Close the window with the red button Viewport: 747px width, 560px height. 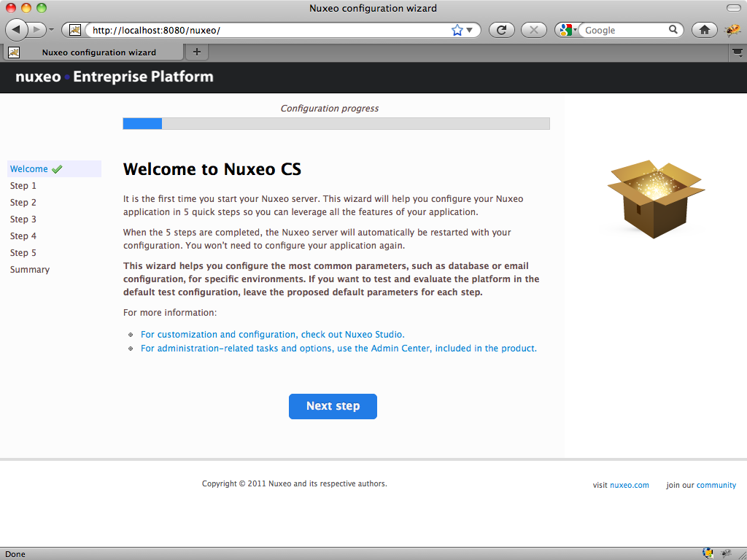click(10, 8)
